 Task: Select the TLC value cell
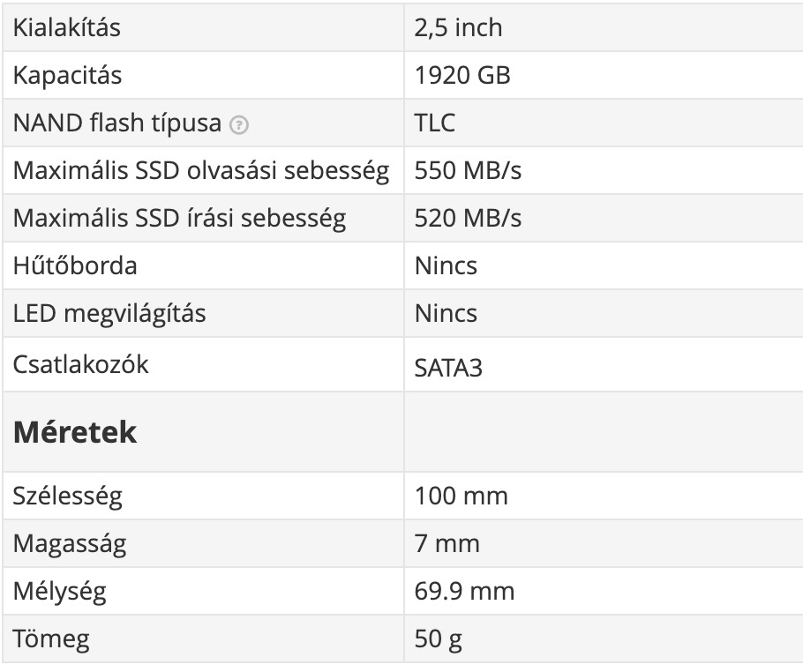(435, 123)
